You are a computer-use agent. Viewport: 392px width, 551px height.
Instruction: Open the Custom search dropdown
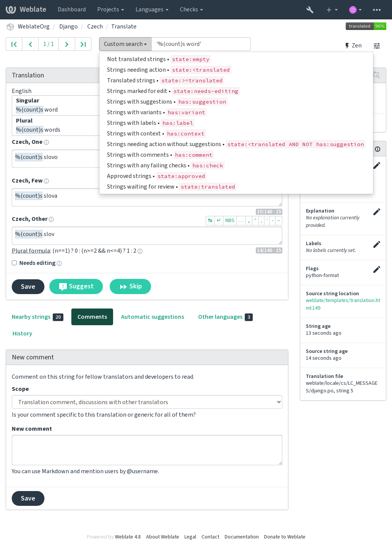click(125, 44)
